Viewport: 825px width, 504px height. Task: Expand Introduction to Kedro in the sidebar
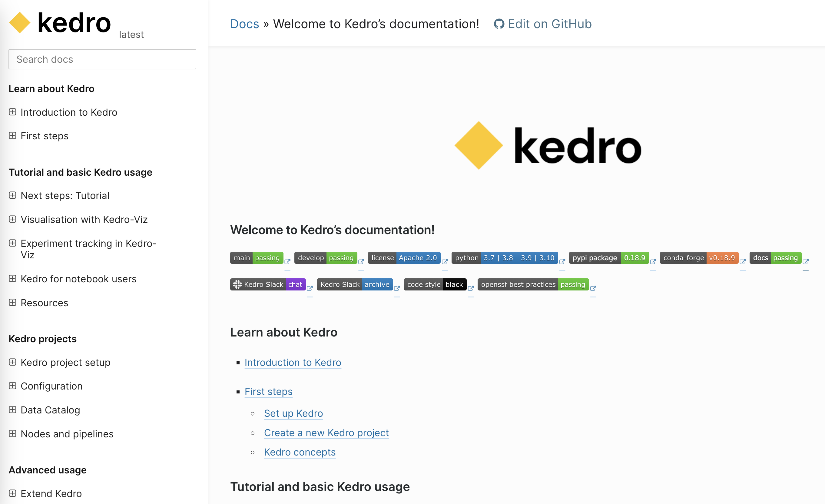12,112
